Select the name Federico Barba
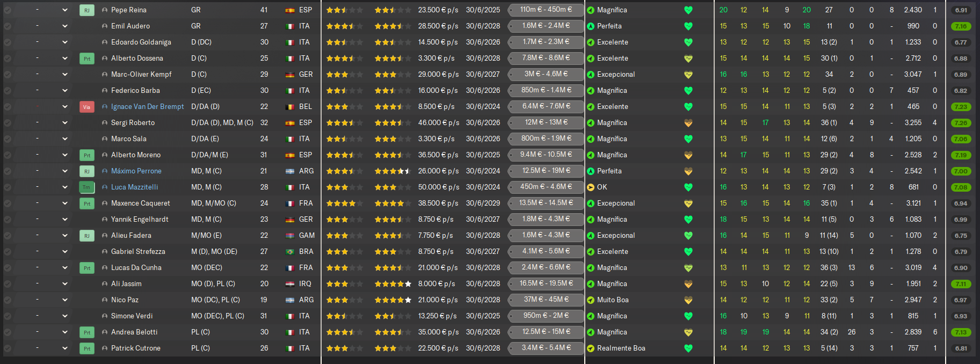Screen dimensions: 980x364 click(135, 91)
